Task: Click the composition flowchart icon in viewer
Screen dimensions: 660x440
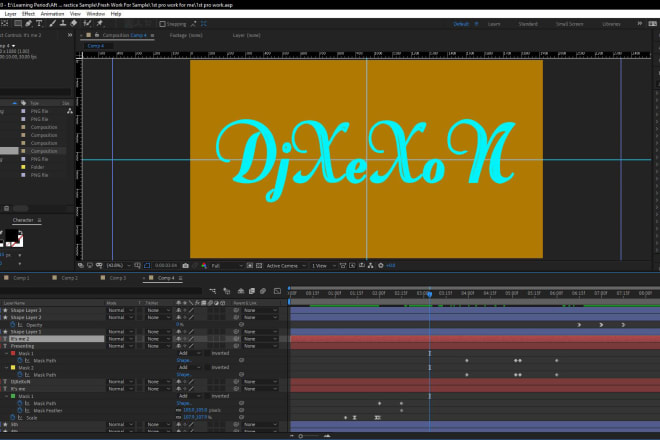Action: tap(370, 266)
